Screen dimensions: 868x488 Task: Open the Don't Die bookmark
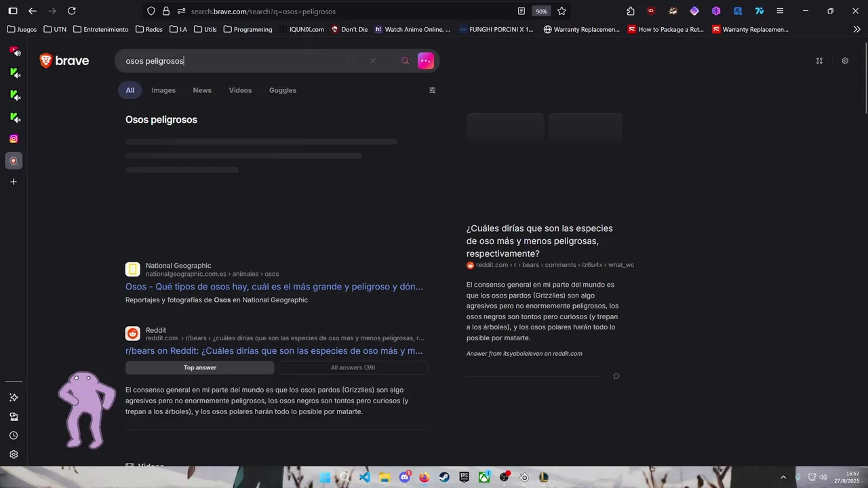(349, 29)
